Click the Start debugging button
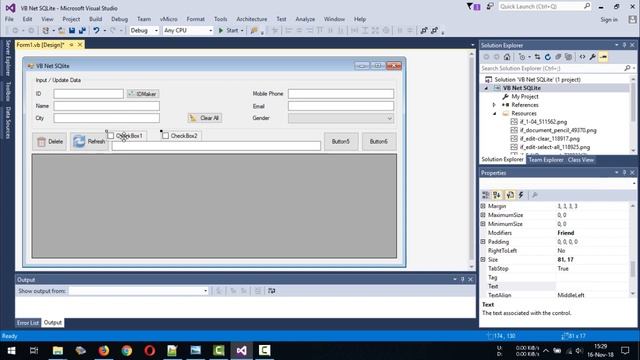The image size is (640, 360). tap(228, 30)
